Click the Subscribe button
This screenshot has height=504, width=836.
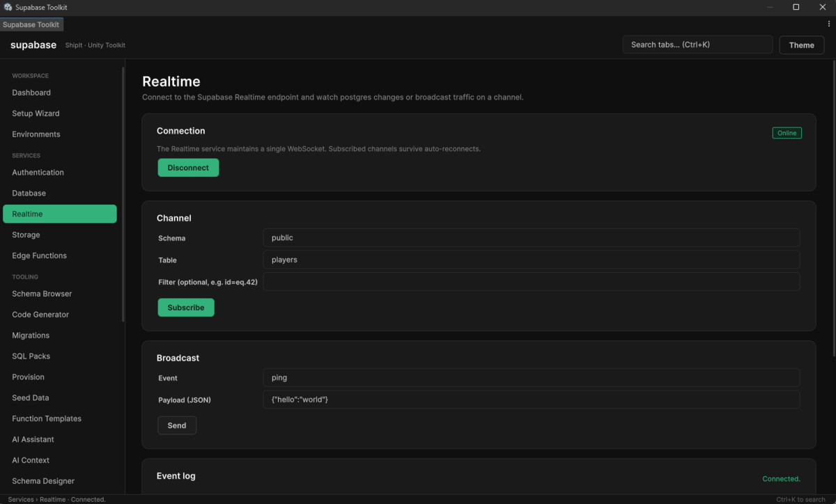(x=186, y=308)
